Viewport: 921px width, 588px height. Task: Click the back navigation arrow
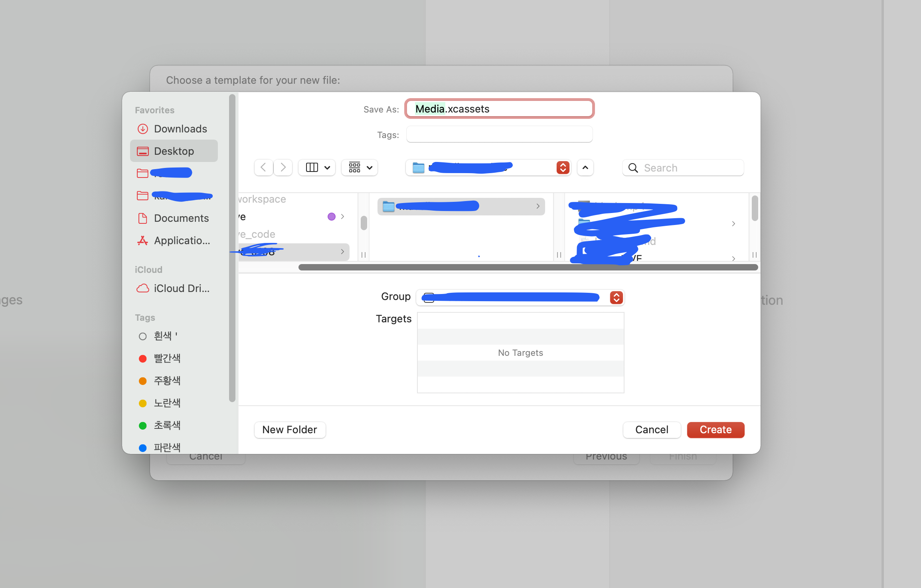click(263, 168)
